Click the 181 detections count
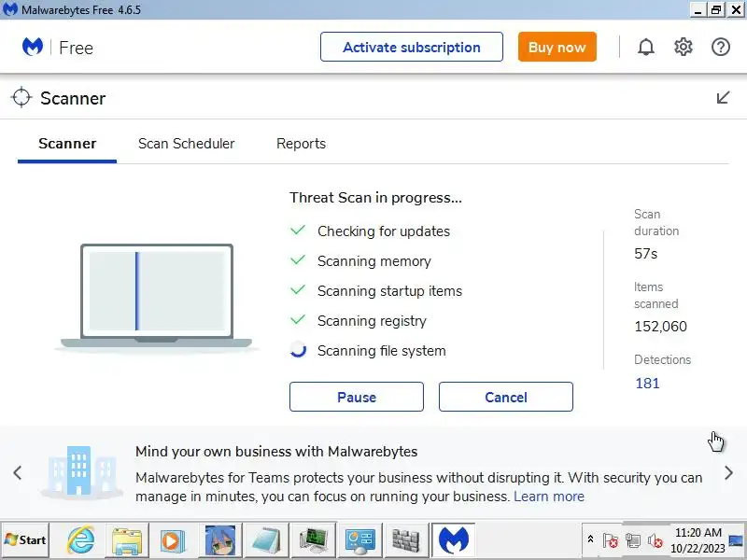The width and height of the screenshot is (747, 560). 647,384
